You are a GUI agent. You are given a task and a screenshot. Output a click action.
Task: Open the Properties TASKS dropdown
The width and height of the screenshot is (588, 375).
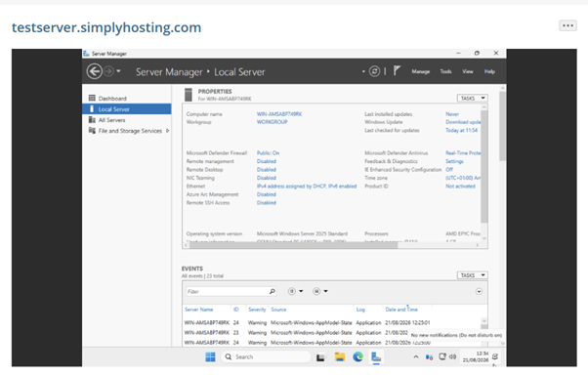point(472,99)
